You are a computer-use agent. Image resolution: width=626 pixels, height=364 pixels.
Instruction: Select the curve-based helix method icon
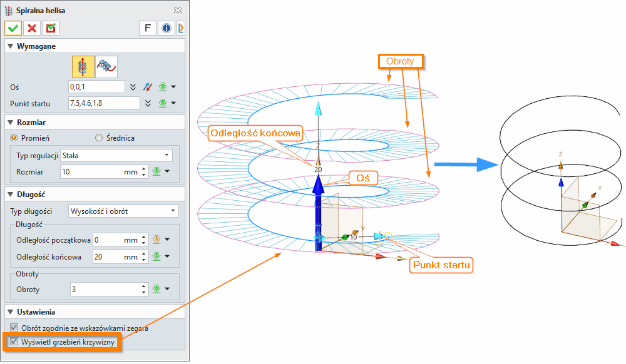point(107,67)
